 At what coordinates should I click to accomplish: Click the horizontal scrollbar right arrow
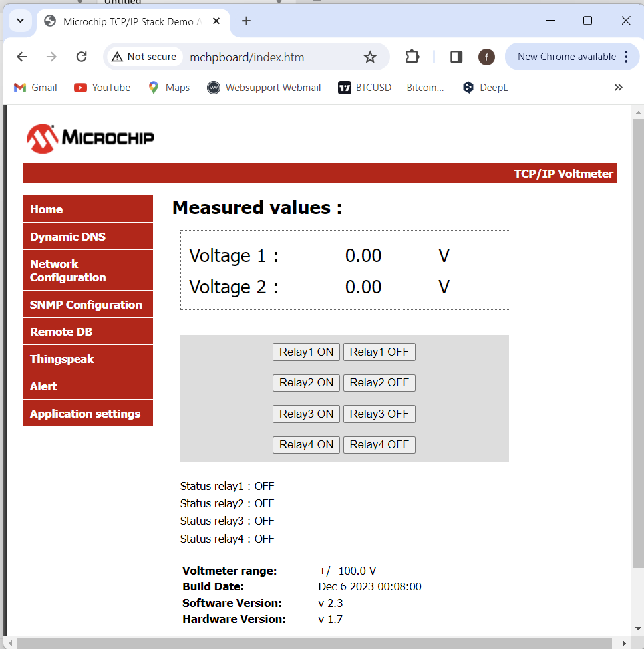[625, 643]
